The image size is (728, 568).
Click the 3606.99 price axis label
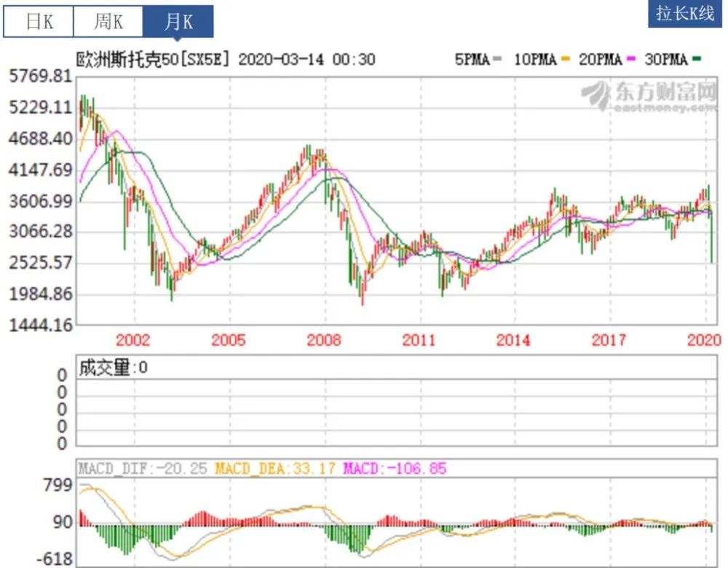click(41, 201)
